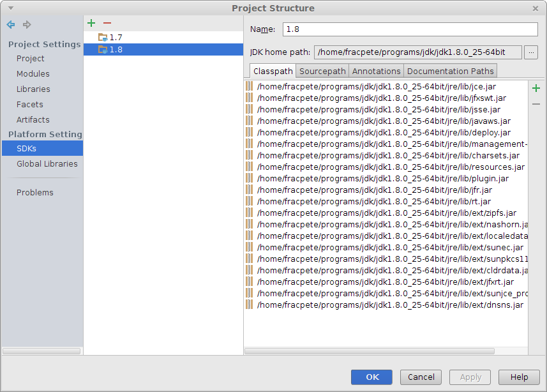Click the classpath horizontal scrollbar
547x392 pixels.
click(370, 351)
